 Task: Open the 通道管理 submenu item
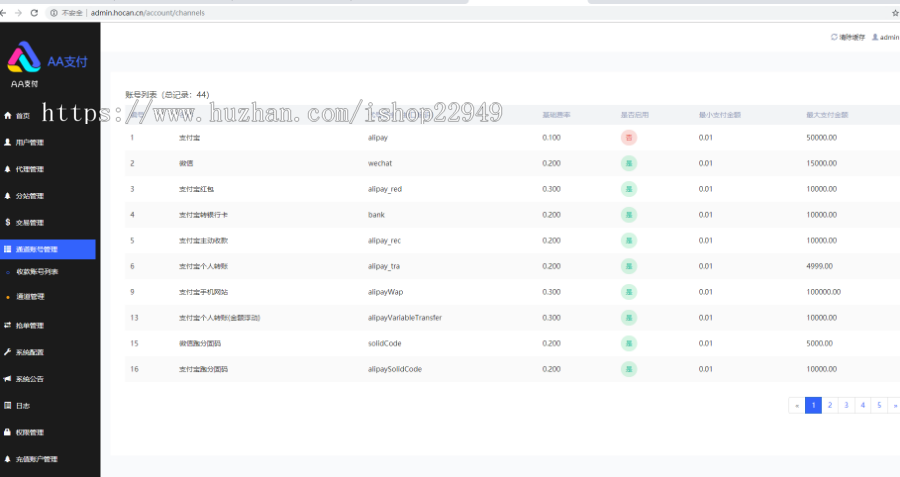point(30,296)
